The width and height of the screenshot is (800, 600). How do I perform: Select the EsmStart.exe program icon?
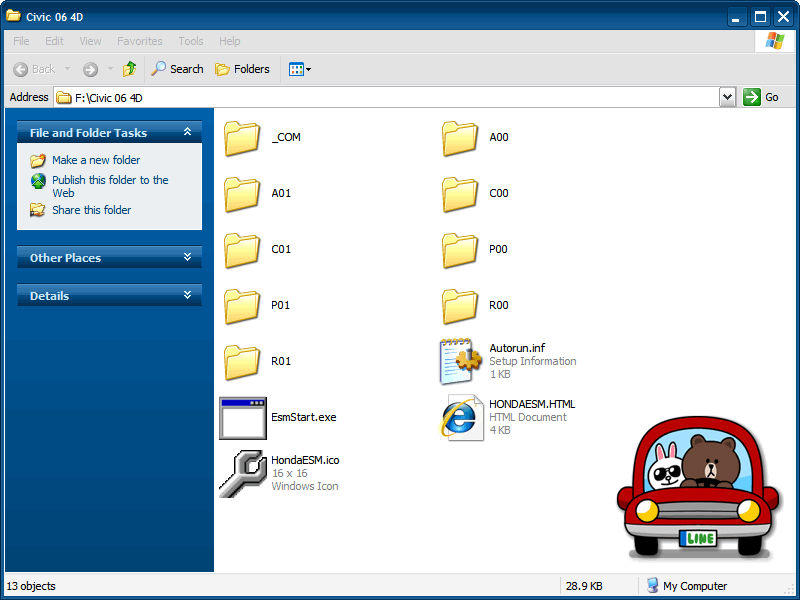tap(243, 418)
